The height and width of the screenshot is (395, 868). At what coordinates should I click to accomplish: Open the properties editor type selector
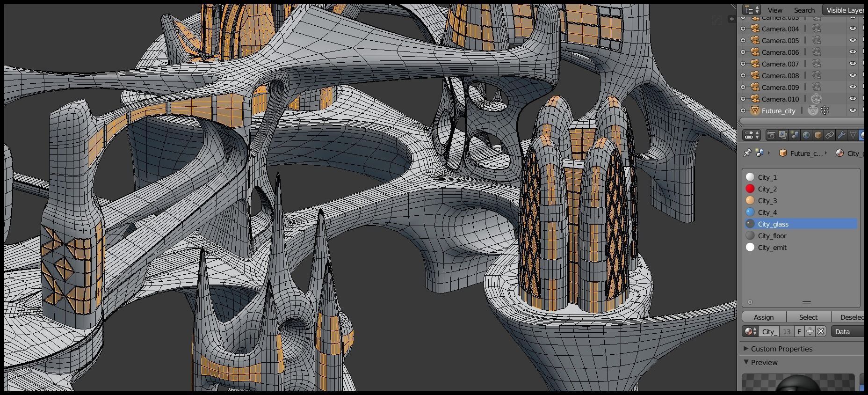[752, 135]
